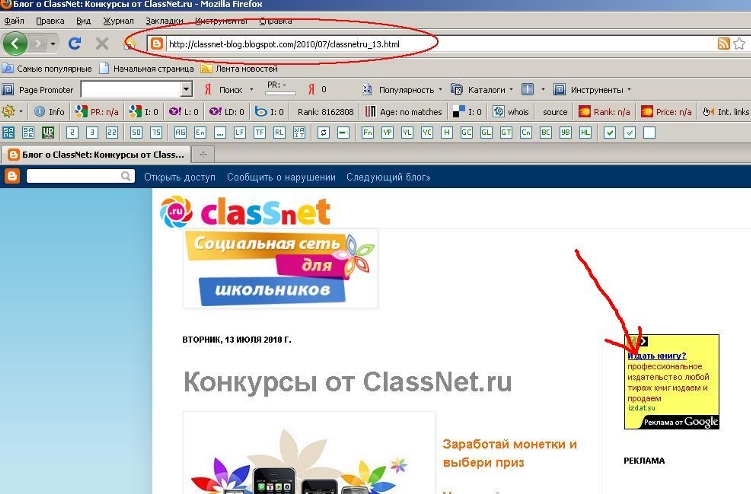Toggle the empty checkbox in toolbar
This screenshot has width=751, height=494.
point(649,132)
